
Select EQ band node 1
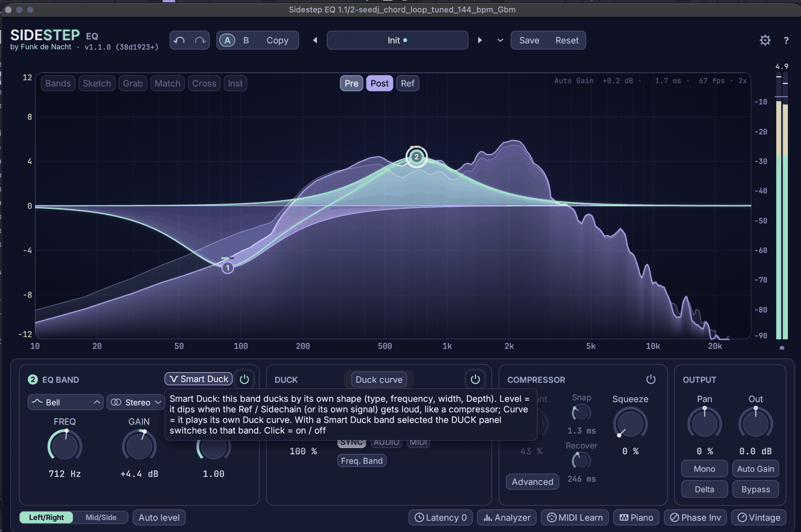228,267
